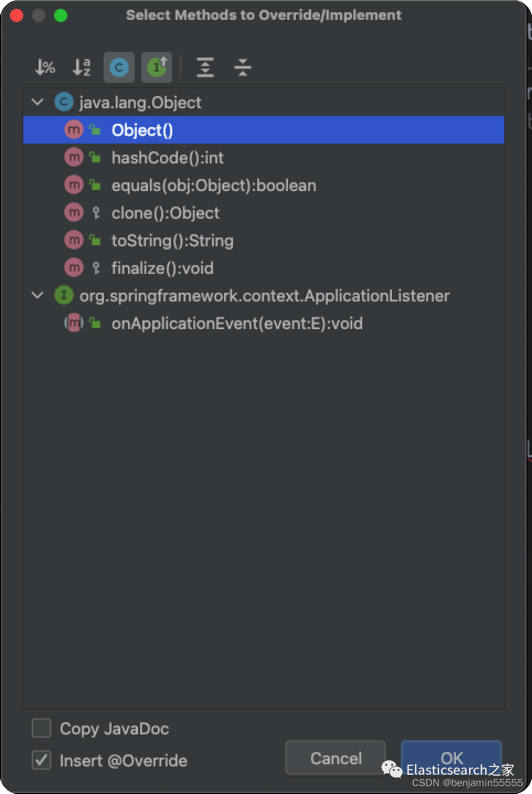Uncheck the Insert @Override checkbox
Image resolution: width=532 pixels, height=794 pixels.
click(41, 760)
